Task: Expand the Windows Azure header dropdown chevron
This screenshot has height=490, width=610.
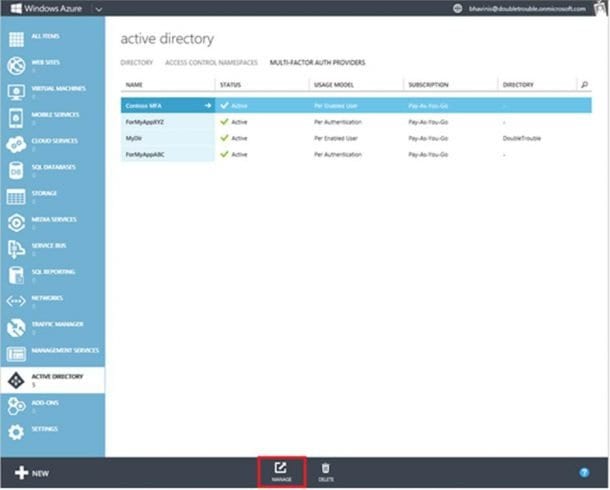Action: pyautogui.click(x=97, y=8)
